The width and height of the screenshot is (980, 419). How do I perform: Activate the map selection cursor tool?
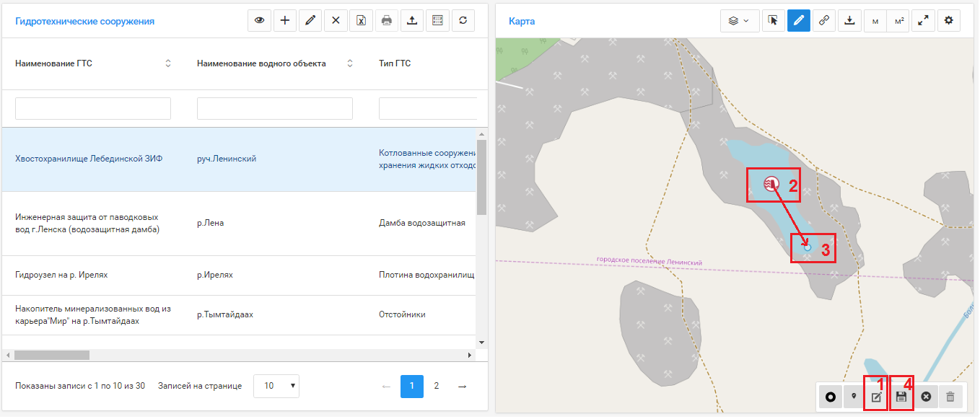[773, 21]
